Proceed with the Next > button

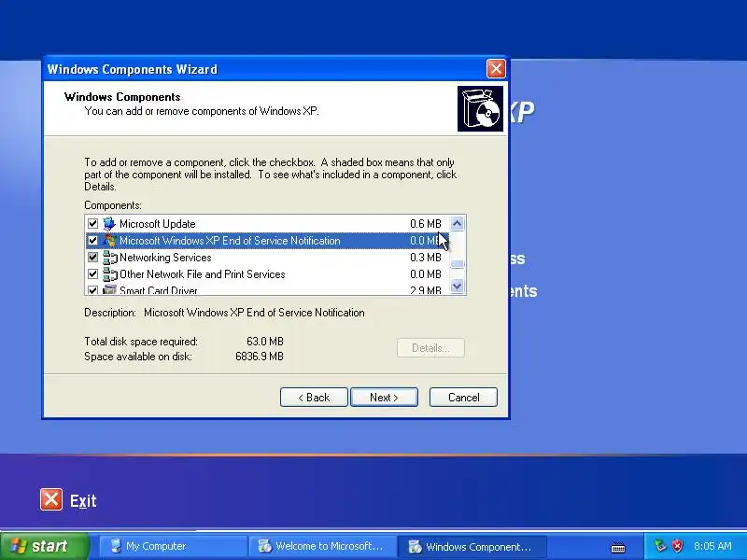tap(384, 398)
